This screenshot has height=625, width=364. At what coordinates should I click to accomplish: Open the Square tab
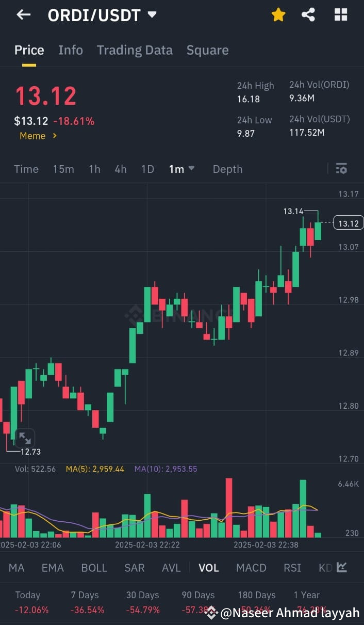coord(207,50)
